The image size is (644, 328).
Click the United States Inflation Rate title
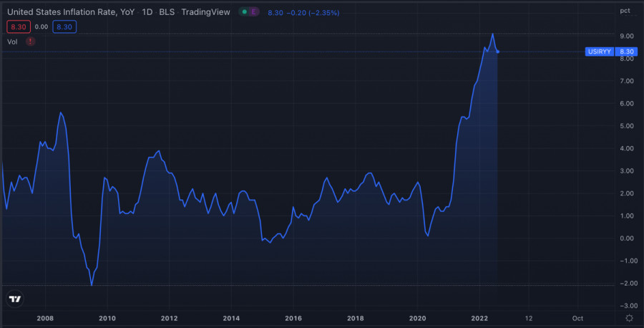click(x=70, y=12)
